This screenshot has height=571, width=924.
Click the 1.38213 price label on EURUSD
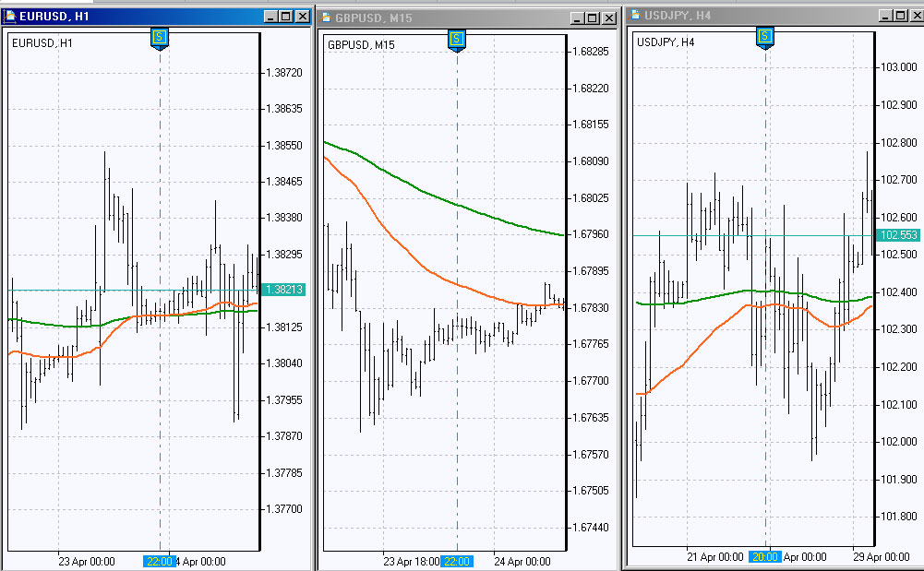point(284,290)
